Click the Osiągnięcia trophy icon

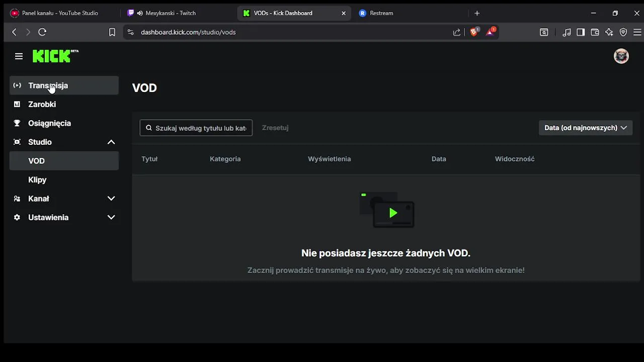pos(17,123)
